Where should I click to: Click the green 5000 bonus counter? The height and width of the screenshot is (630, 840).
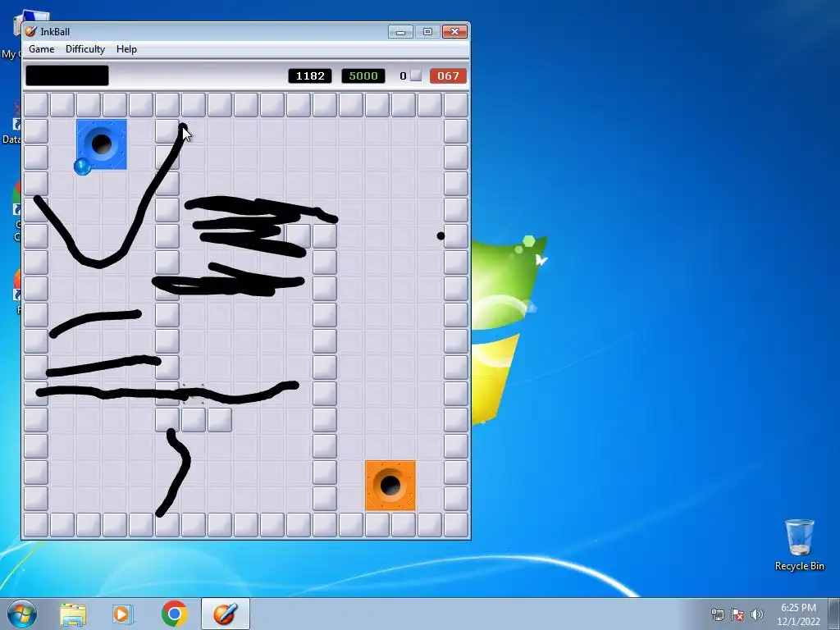point(363,76)
